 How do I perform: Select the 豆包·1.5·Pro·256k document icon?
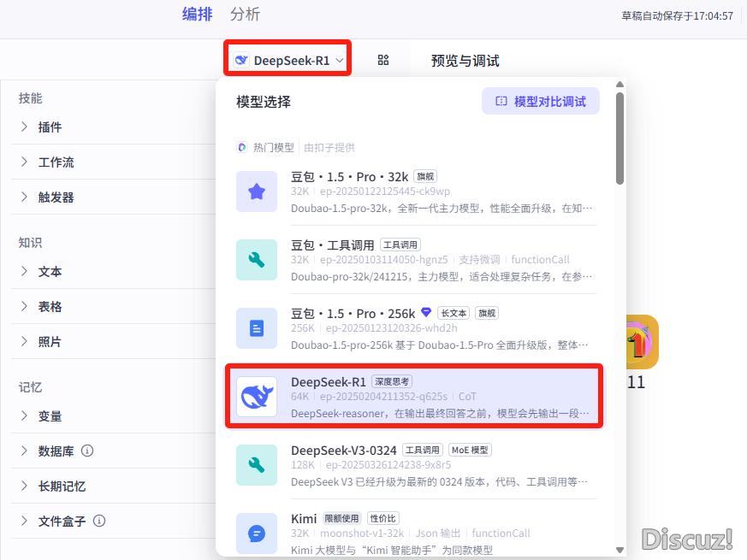pos(257,328)
